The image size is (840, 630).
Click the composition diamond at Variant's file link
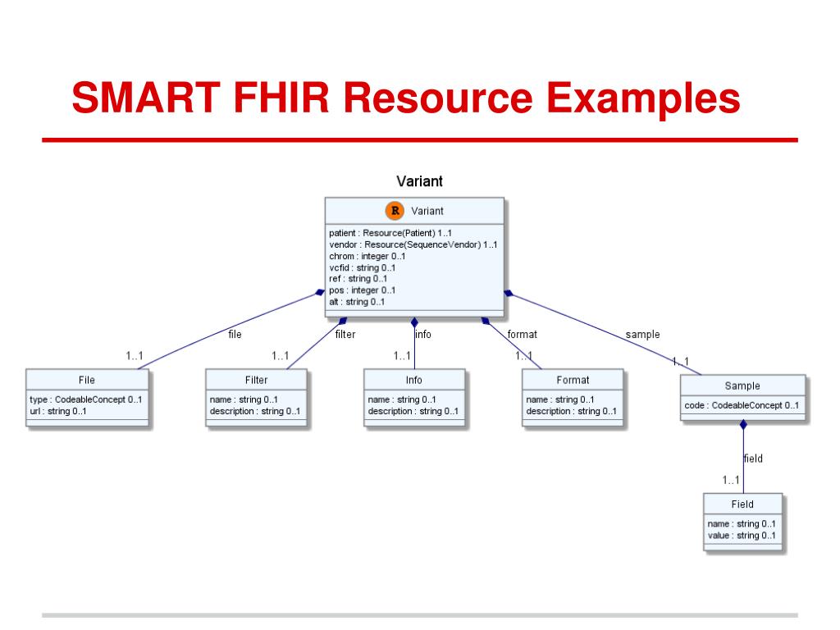(320, 293)
